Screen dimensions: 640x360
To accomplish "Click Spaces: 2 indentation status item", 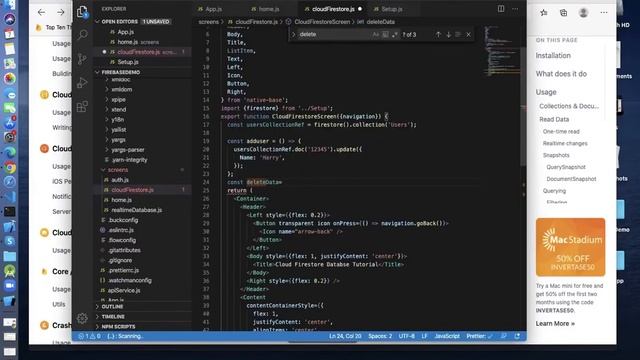I will click(x=380, y=336).
